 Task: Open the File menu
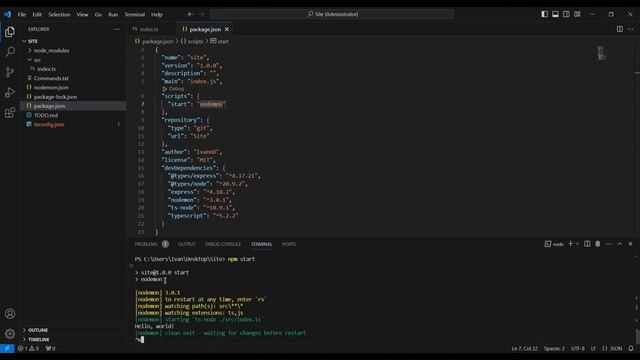[22, 14]
